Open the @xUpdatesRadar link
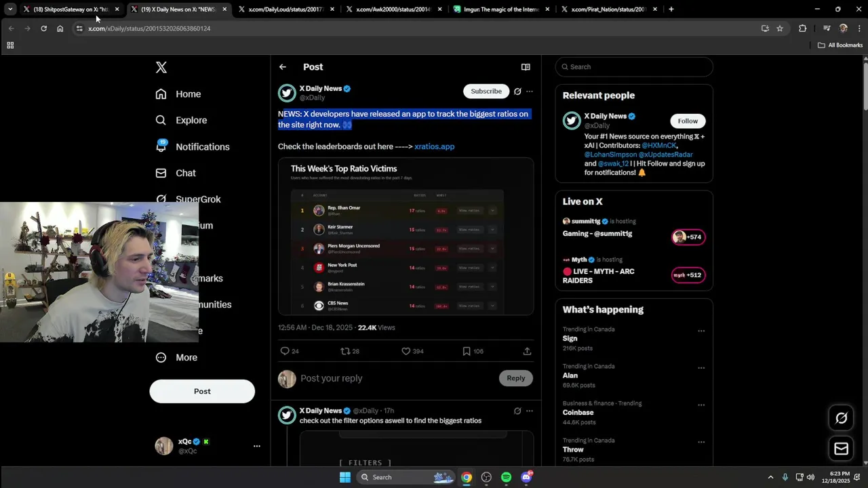This screenshot has height=488, width=868. tap(666, 155)
